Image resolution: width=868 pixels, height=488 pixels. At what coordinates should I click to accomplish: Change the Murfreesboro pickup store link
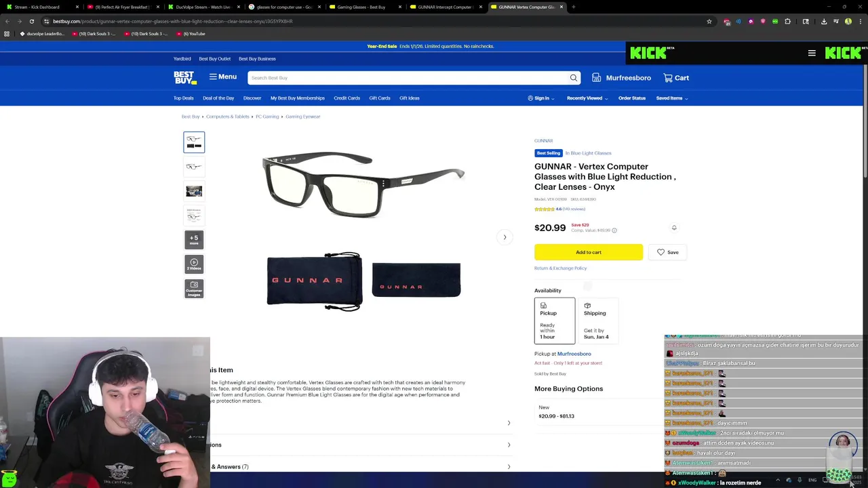[574, 354]
